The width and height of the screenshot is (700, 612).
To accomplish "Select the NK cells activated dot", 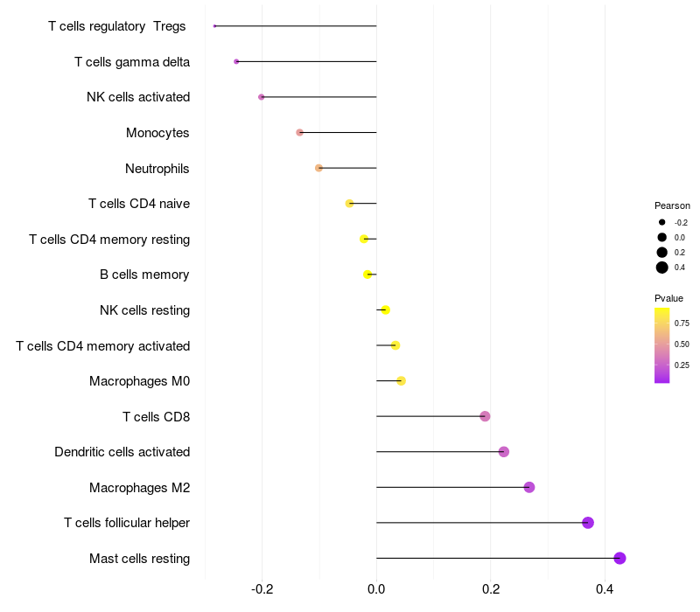I will click(x=261, y=97).
